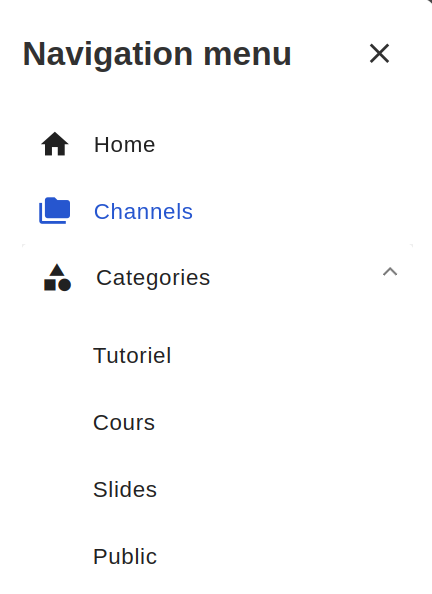Open the Tutoriel category

pos(132,355)
